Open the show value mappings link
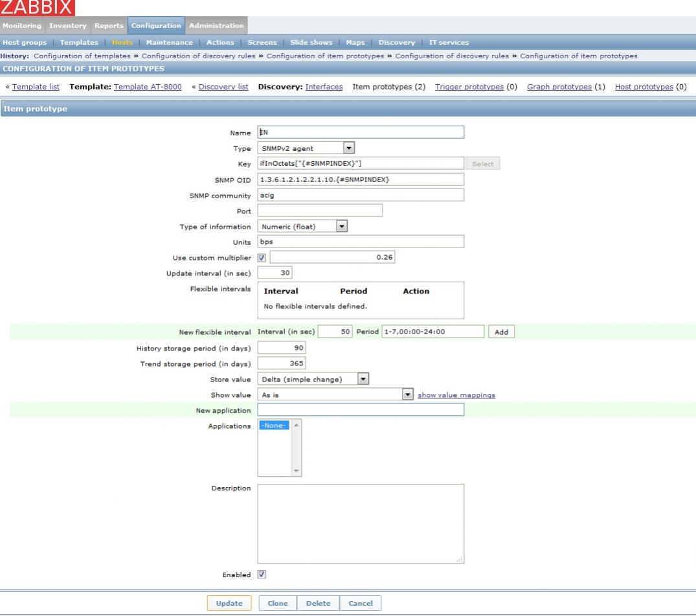This screenshot has width=696, height=616. [456, 395]
